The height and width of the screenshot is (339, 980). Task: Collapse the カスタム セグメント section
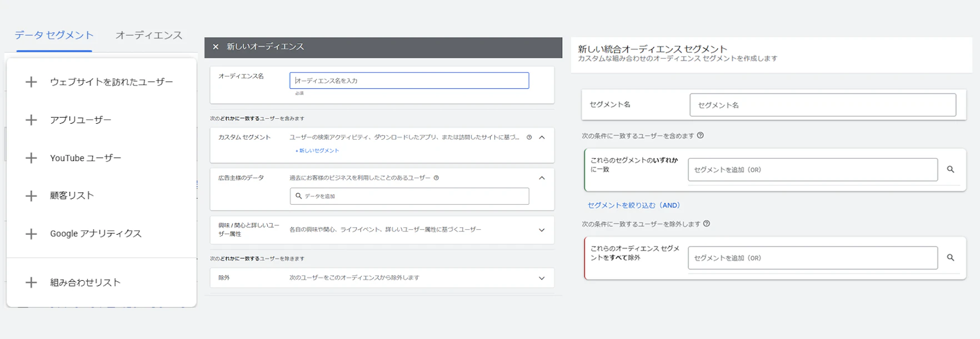point(542,137)
